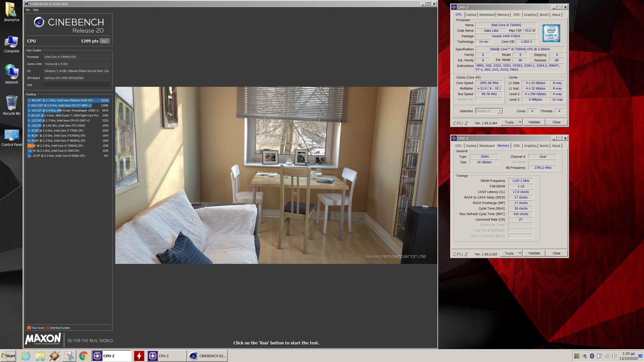Screen dimensions: 644x362
Task: Open Windows Explorer folder icon in taskbar
Action: [40, 356]
